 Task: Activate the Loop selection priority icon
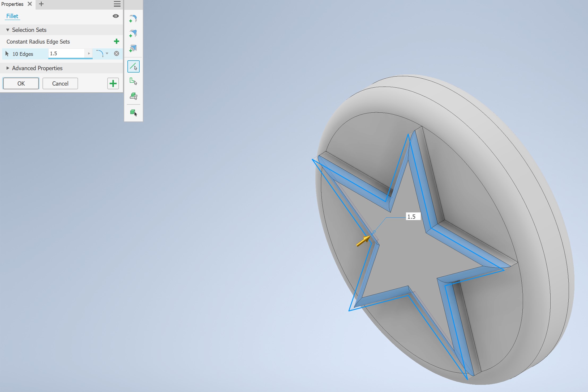[x=134, y=81]
